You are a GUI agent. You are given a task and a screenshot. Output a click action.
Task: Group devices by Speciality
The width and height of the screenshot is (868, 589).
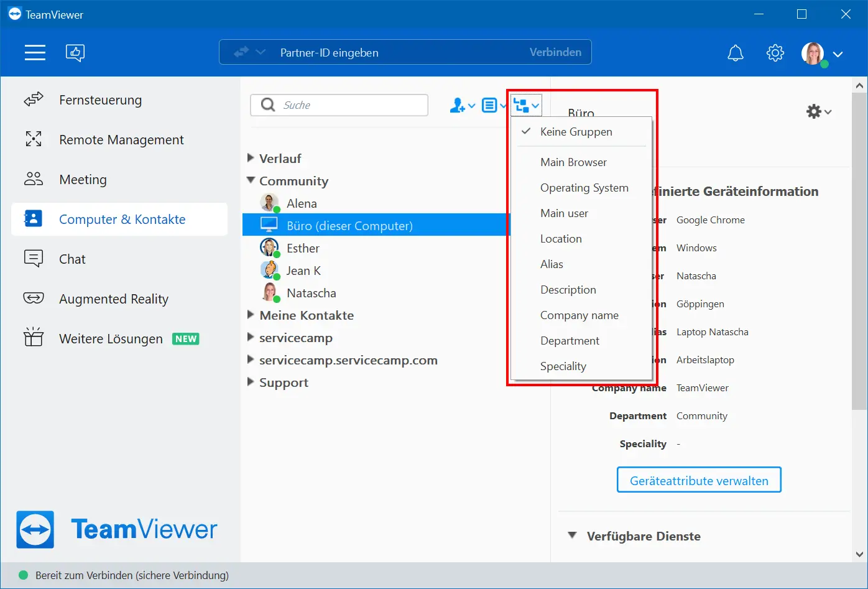[581, 366]
